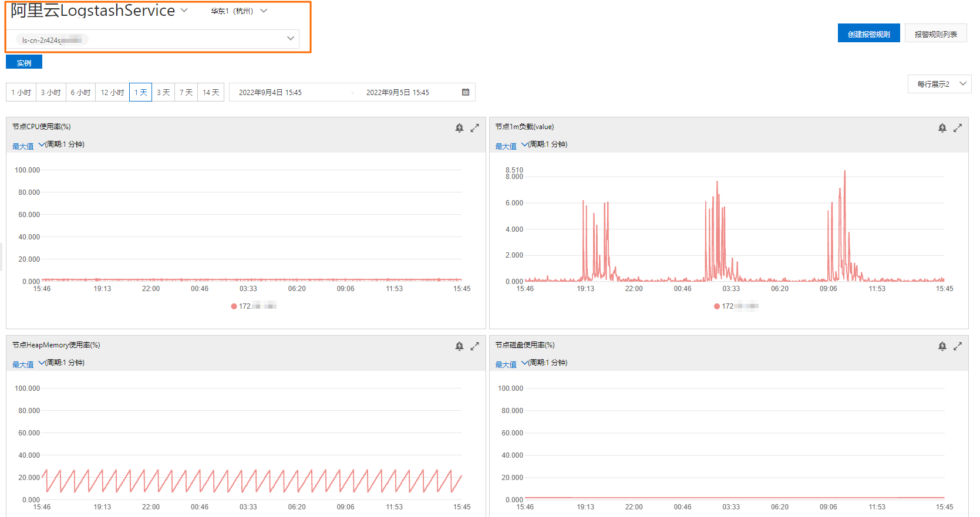Change 最大值 statistic on 1m load chart

pos(511,146)
